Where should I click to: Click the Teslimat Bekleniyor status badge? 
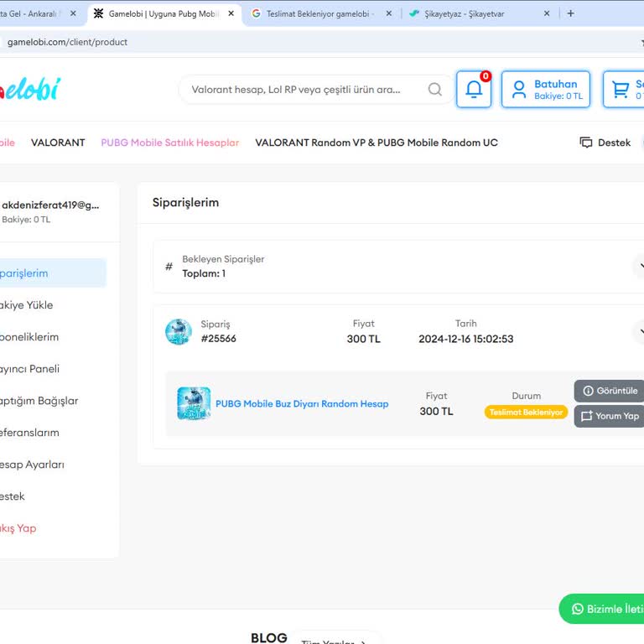[526, 412]
